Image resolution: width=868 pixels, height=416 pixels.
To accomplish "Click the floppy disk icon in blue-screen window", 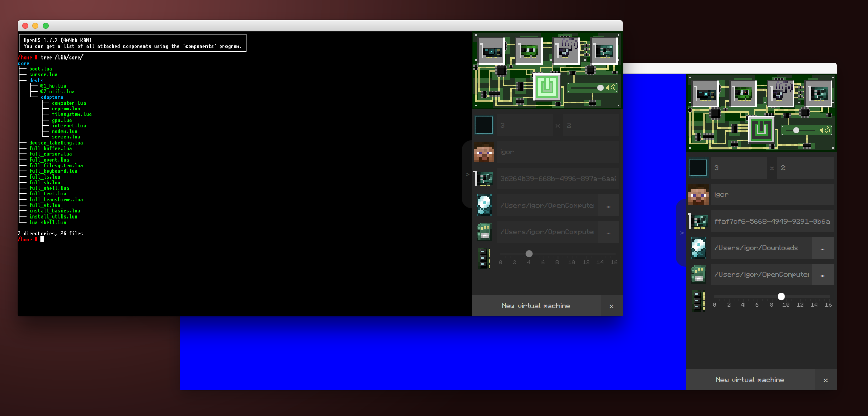I will click(x=698, y=274).
